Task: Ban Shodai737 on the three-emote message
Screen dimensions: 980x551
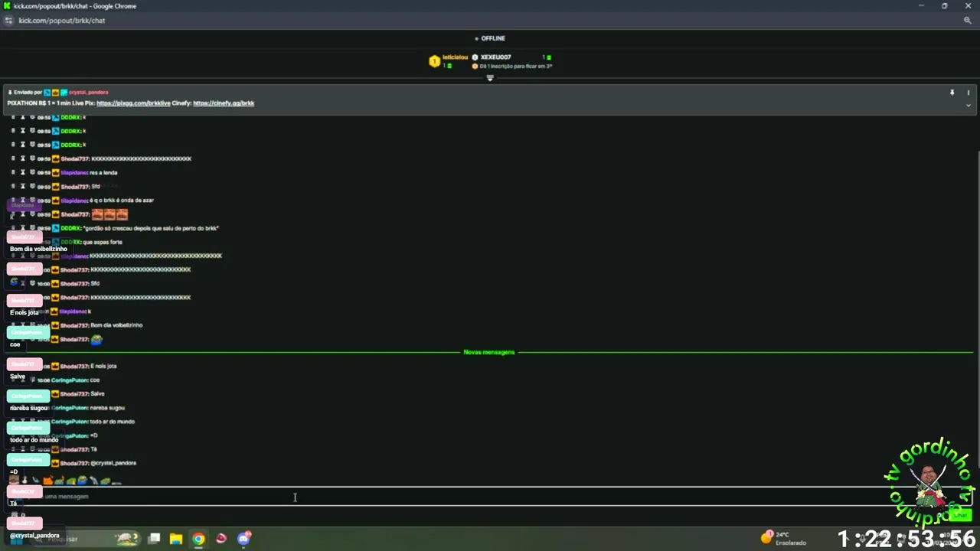Action: click(32, 215)
